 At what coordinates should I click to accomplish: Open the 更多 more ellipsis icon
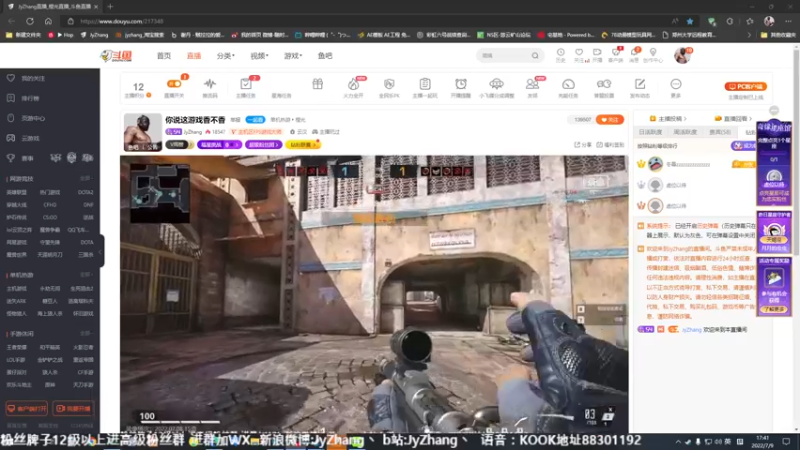pos(676,87)
